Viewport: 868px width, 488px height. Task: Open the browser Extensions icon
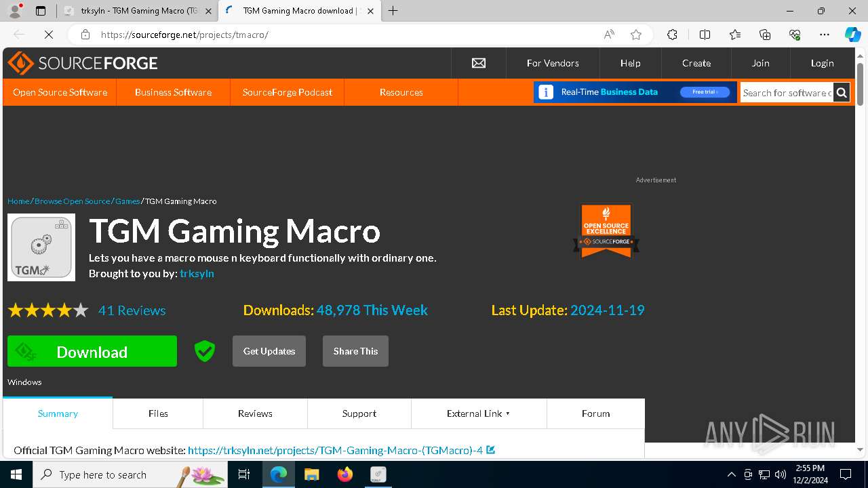(672, 35)
